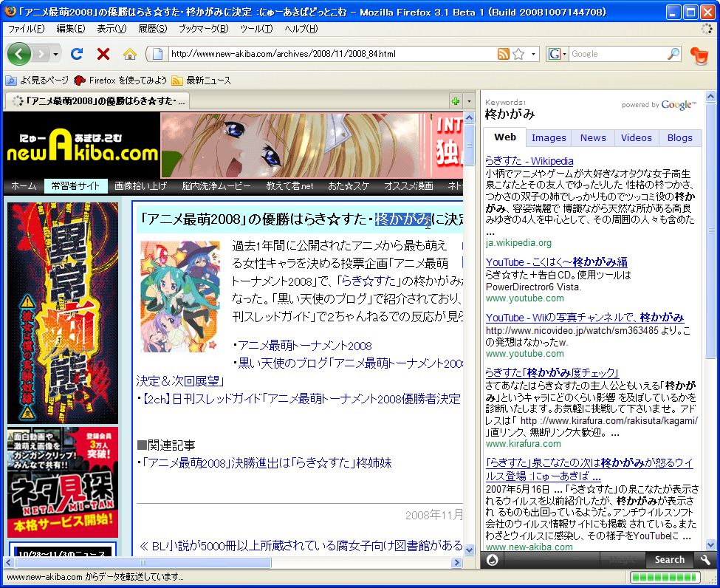Subscribe using the orange RSS feed icon

[504, 54]
